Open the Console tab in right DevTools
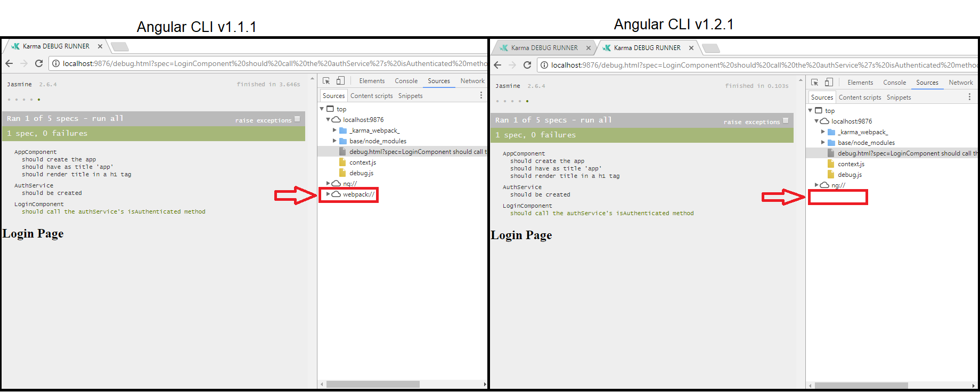The image size is (980, 392). point(895,83)
